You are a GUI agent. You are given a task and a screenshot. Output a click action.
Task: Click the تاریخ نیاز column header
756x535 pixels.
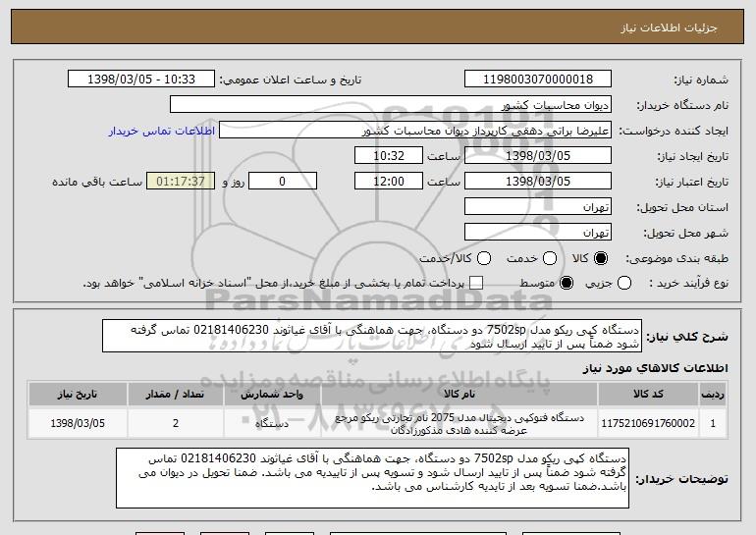[x=78, y=395]
